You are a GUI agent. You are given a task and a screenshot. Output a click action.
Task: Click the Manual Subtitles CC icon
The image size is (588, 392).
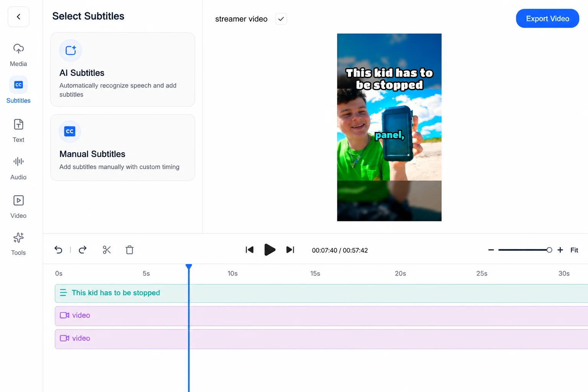pos(70,131)
